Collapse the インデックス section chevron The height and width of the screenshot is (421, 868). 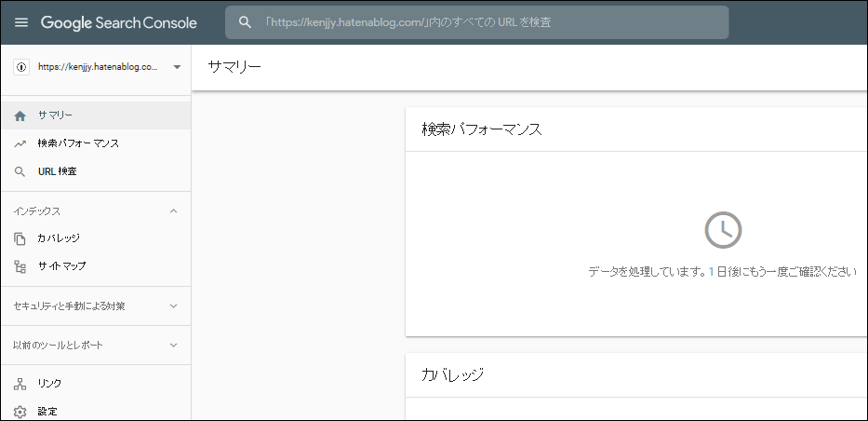pos(173,211)
